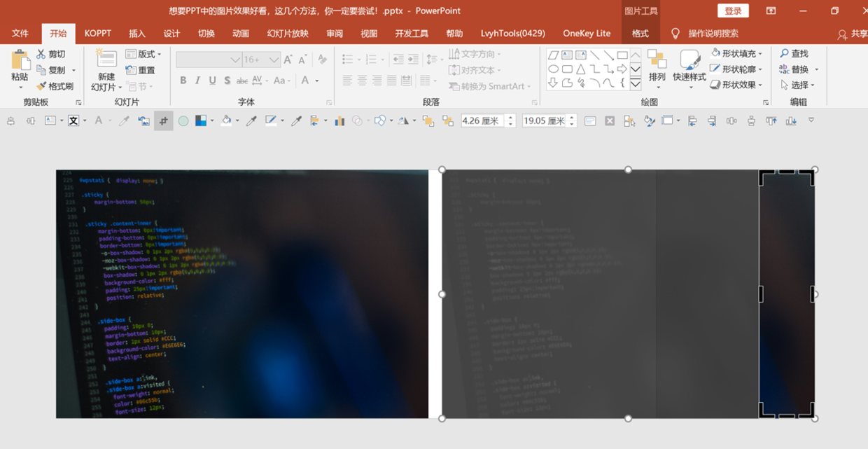868x449 pixels.
Task: Open the 选择 select dropdown
Action: coord(798,85)
